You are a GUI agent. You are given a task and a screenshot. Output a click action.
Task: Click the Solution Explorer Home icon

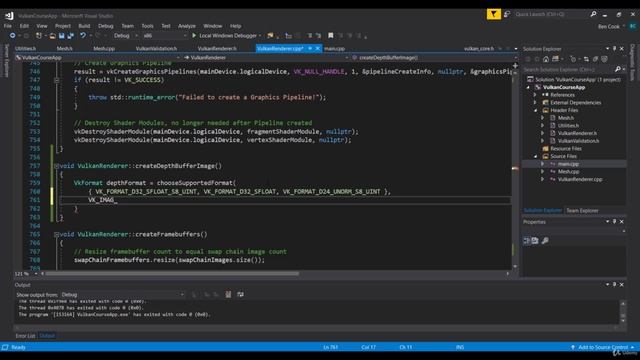coord(546,59)
